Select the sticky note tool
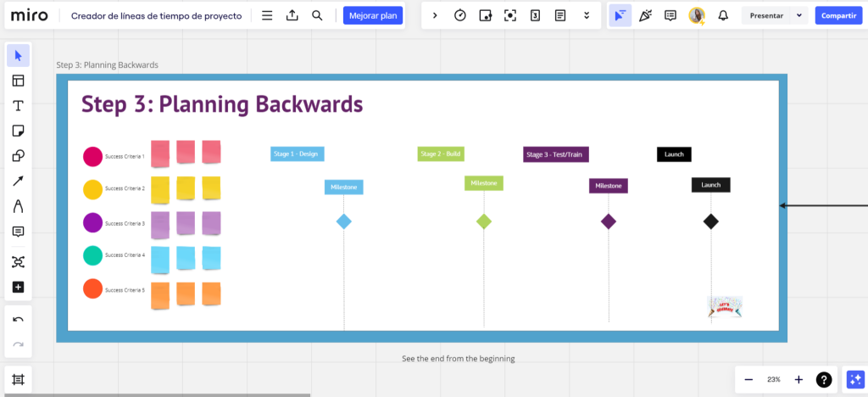The height and width of the screenshot is (397, 868). tap(18, 131)
